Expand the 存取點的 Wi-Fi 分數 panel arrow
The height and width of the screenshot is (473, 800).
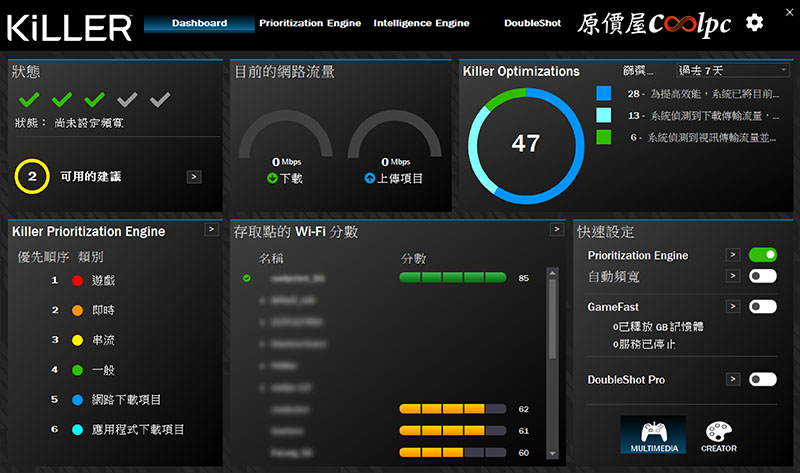557,230
